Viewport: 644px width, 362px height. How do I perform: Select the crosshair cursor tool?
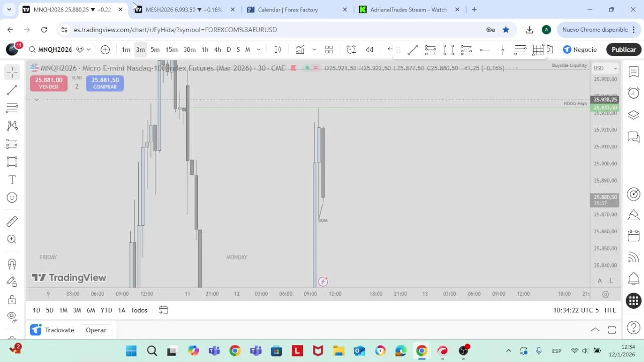pos(12,72)
